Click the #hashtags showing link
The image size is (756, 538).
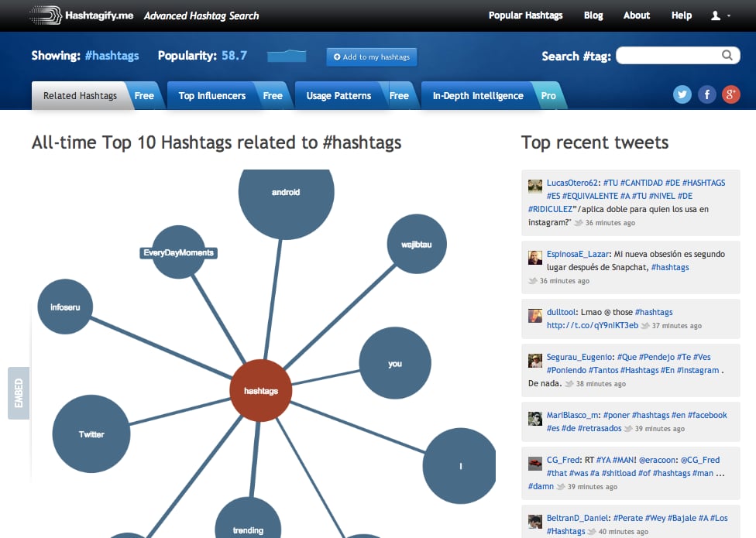112,56
